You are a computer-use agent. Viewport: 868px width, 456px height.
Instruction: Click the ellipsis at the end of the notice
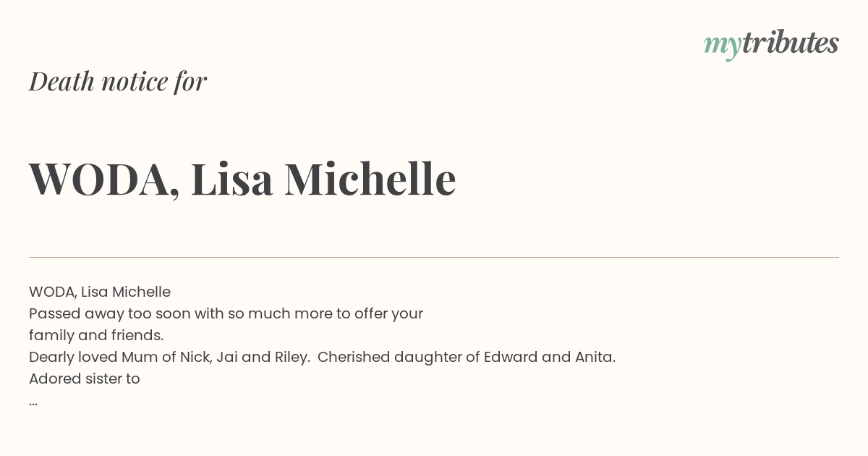(33, 403)
